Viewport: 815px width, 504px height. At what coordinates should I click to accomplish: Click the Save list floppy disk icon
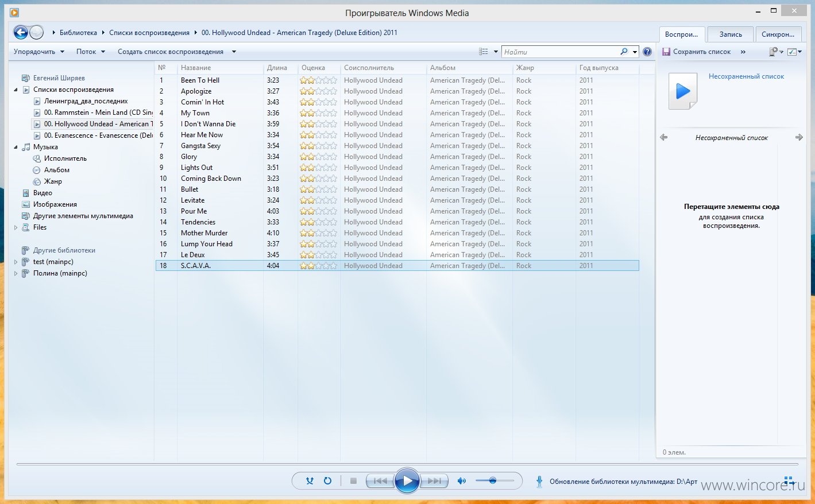point(666,52)
